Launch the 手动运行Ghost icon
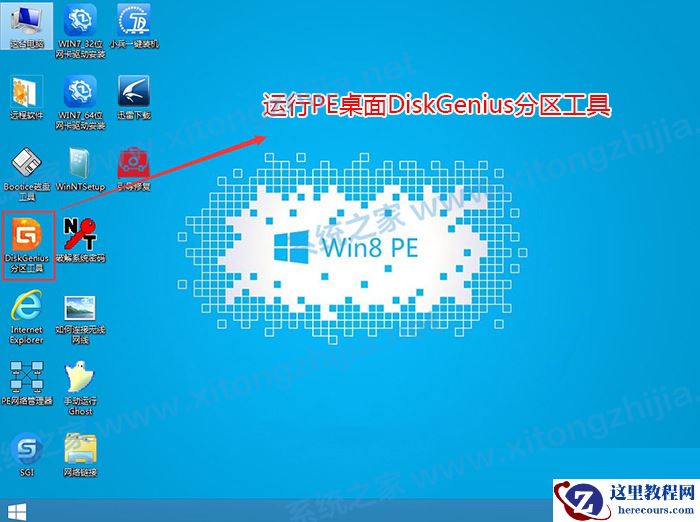700x522 pixels. click(80, 388)
